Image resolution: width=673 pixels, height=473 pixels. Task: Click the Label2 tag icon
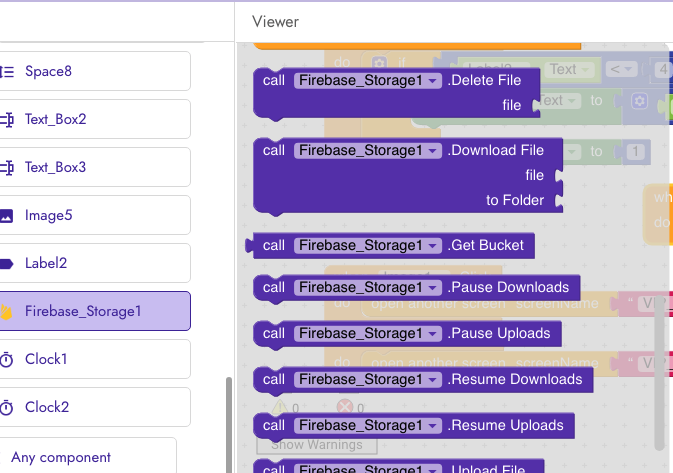[x=7, y=264]
